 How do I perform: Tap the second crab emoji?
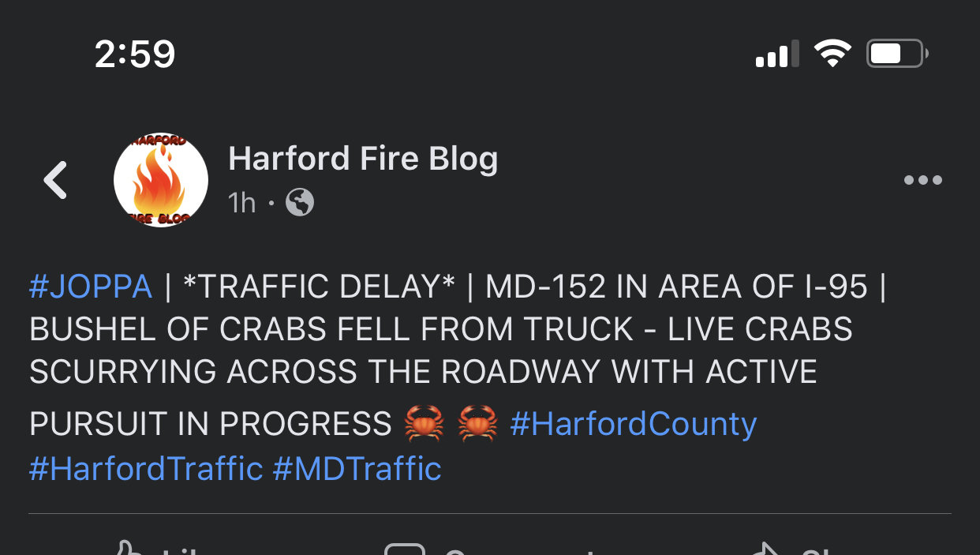(x=477, y=424)
